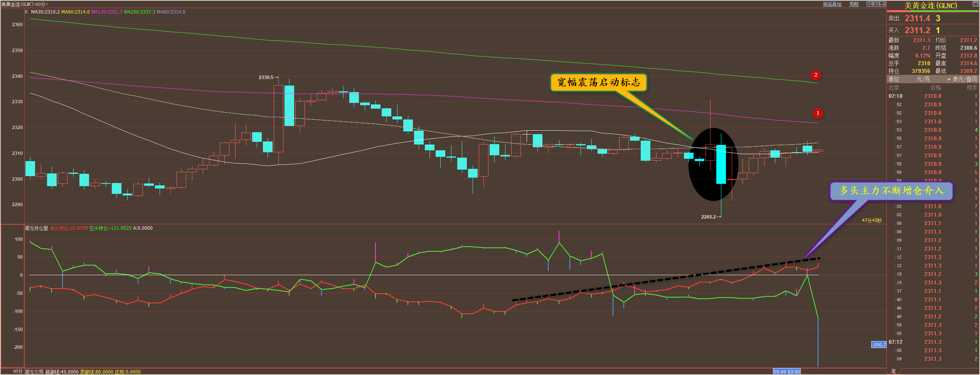Click the 卖出 price 2311.4

(918, 18)
